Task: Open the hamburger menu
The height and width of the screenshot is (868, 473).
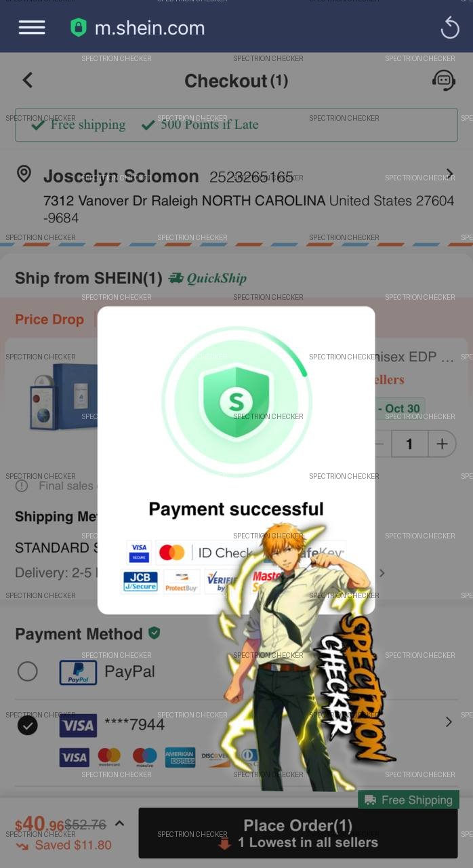Action: pos(32,27)
